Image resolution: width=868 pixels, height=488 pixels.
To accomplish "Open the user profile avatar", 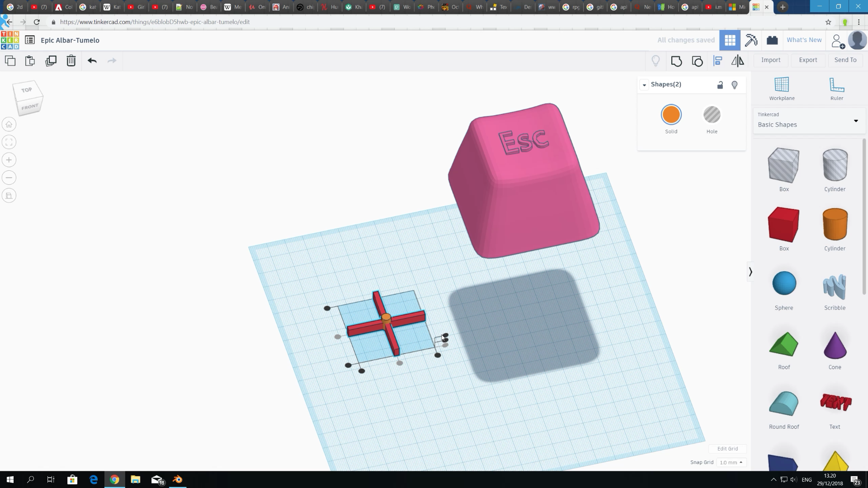I will [x=858, y=40].
